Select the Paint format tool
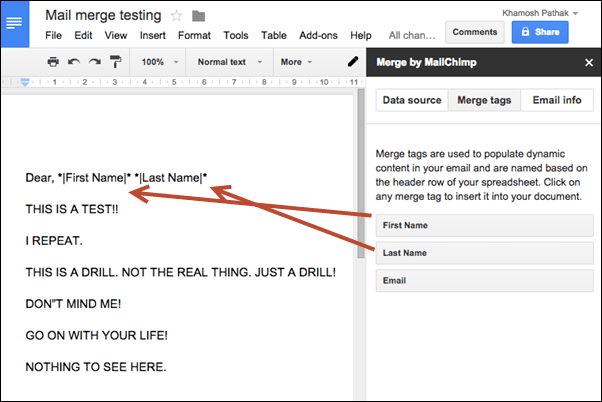The height and width of the screenshot is (402, 602). coord(115,62)
